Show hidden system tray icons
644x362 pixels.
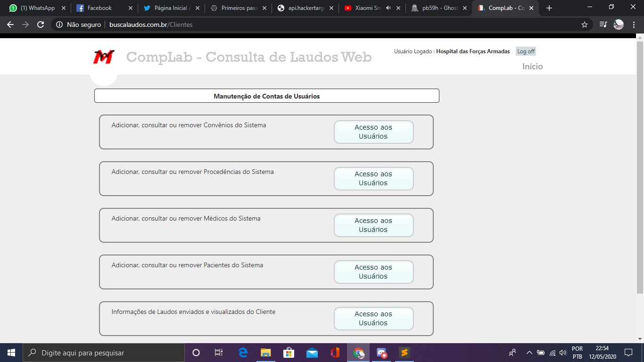pos(529,353)
